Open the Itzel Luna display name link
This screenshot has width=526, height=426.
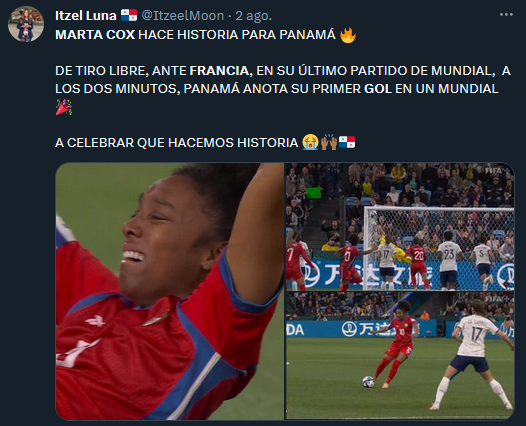[86, 15]
